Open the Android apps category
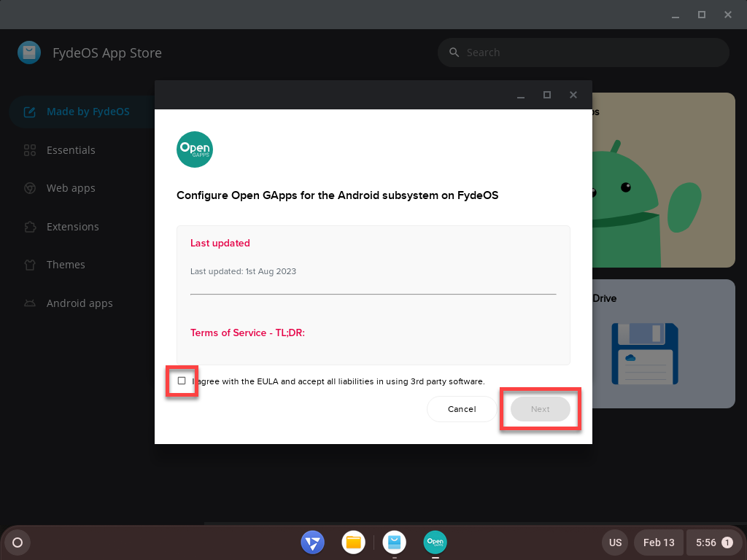 pyautogui.click(x=80, y=303)
